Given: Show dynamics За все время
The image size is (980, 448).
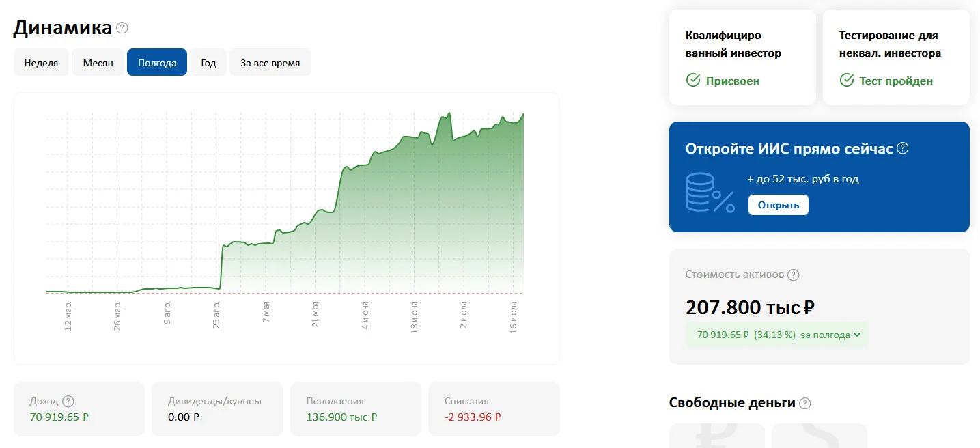Looking at the screenshot, I should point(270,63).
